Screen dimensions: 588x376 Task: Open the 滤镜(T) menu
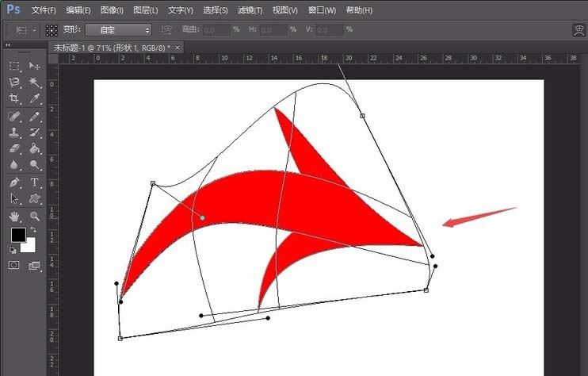[250, 10]
